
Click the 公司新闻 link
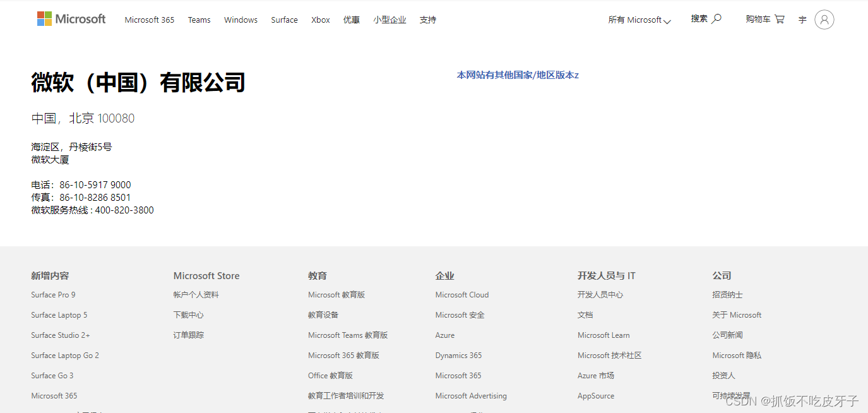[x=728, y=335]
